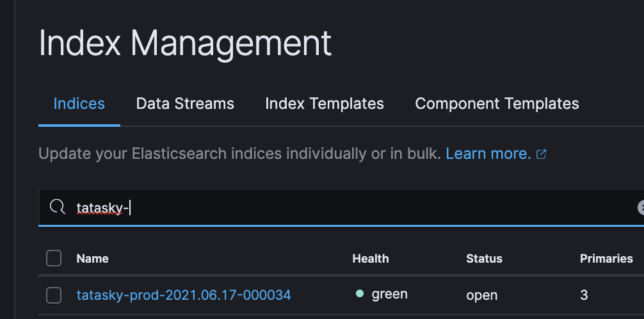The width and height of the screenshot is (644, 319).
Task: Click the green health status dot
Action: coord(359,294)
